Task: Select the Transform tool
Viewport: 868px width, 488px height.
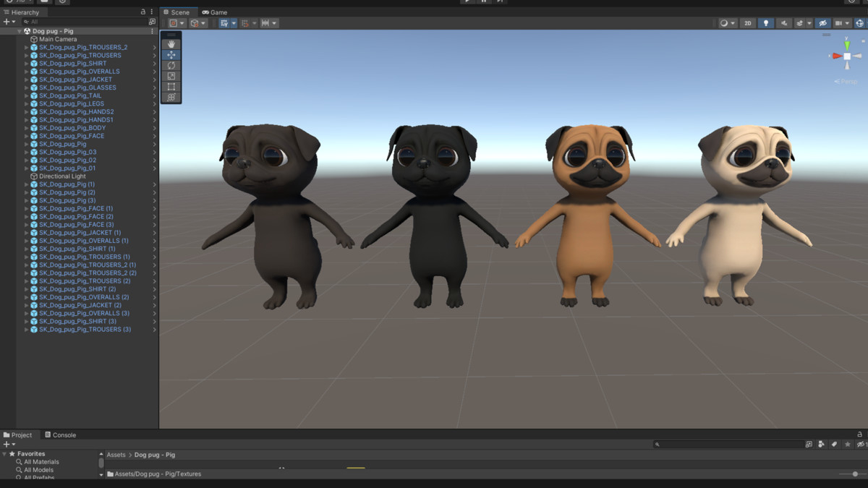Action: 171,98
